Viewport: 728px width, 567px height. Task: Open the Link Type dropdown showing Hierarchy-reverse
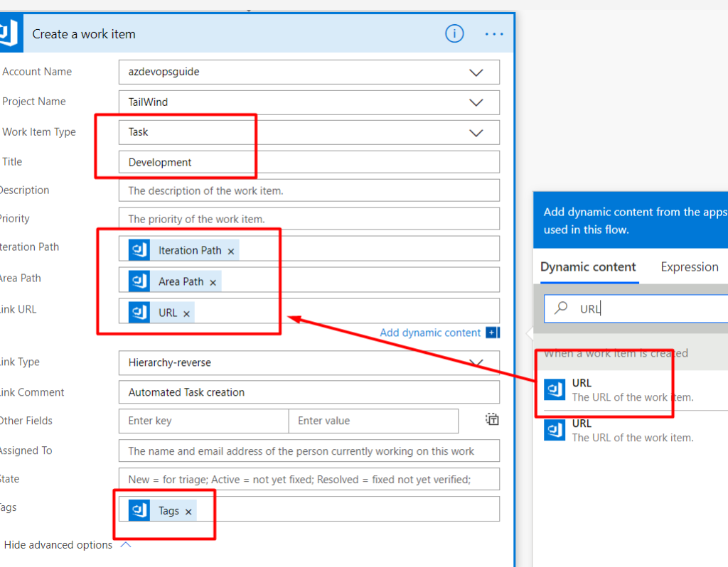(x=476, y=362)
